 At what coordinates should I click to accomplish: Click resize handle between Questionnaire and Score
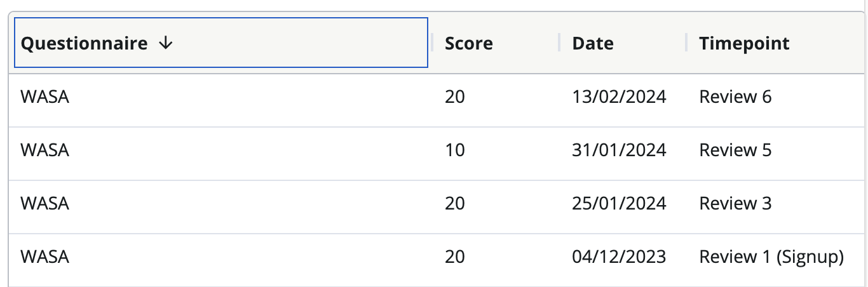pos(432,43)
